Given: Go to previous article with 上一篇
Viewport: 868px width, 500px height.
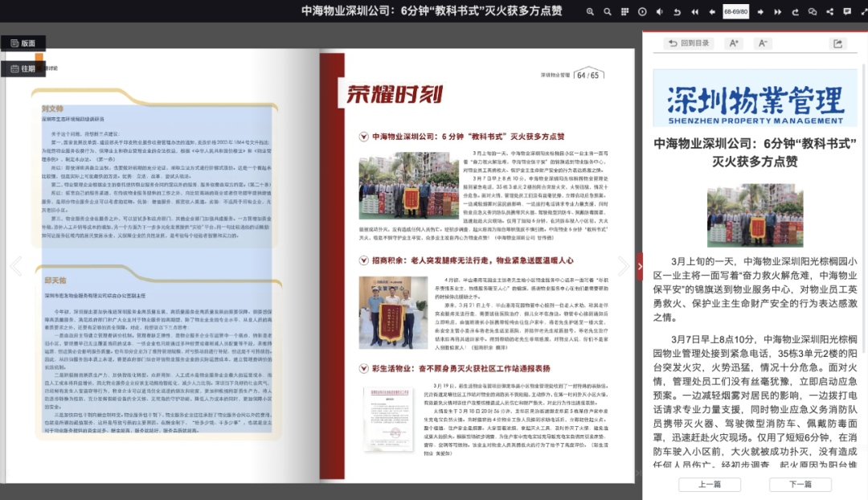Looking at the screenshot, I should 710,485.
